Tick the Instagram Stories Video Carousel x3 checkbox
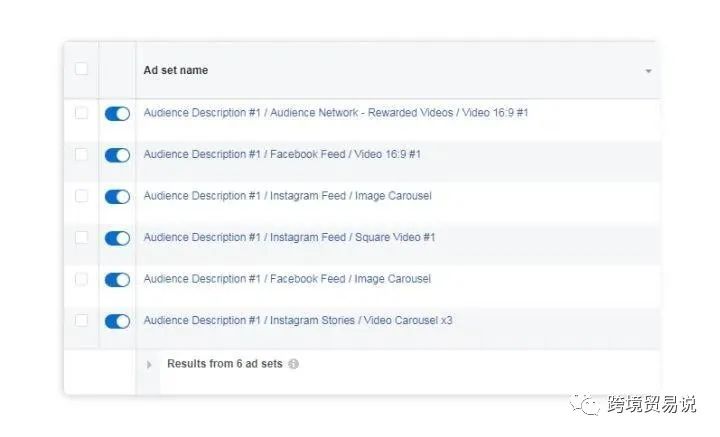This screenshot has width=720, height=437. (81, 320)
